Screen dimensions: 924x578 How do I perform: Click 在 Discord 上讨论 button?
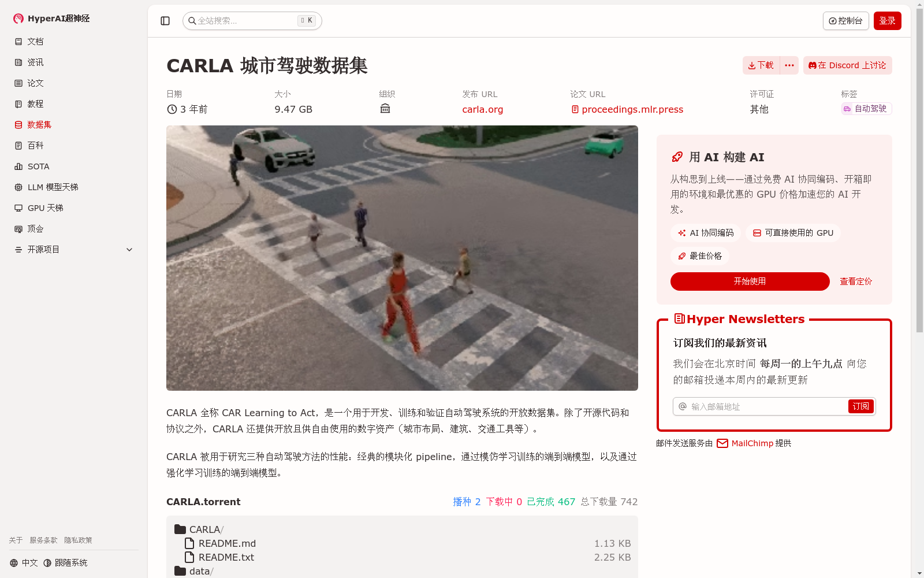(x=847, y=65)
